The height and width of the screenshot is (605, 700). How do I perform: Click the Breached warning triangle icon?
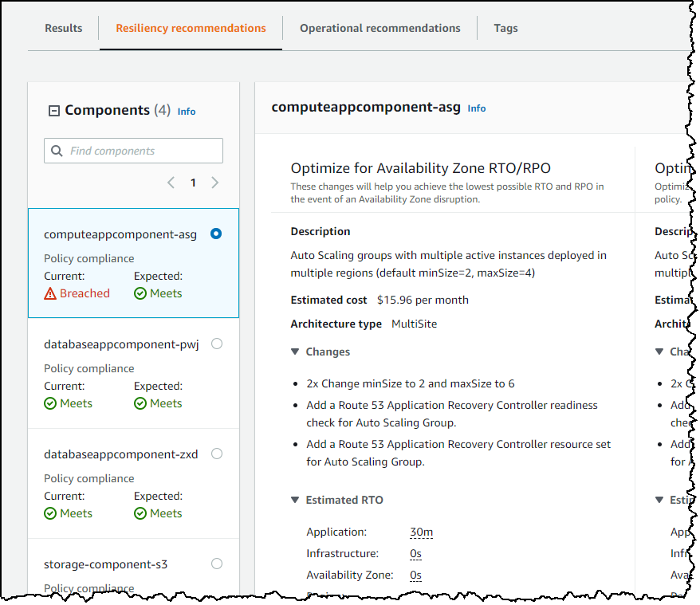(50, 293)
